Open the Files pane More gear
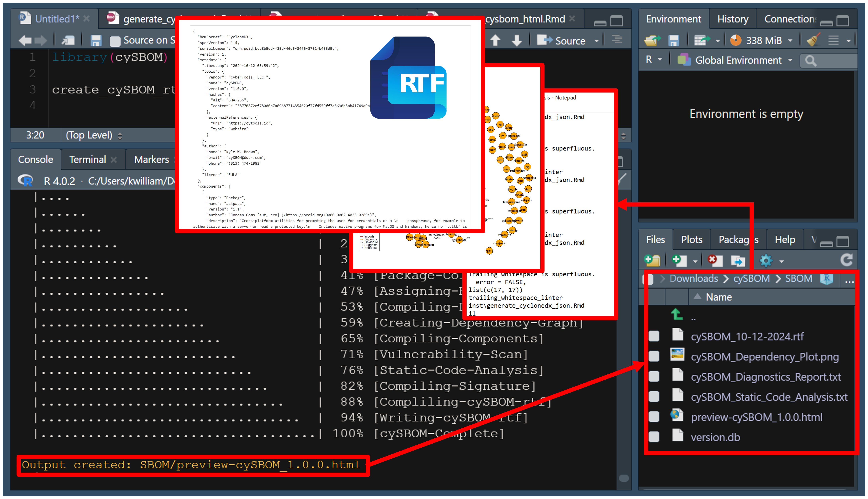868x499 pixels. tap(766, 261)
